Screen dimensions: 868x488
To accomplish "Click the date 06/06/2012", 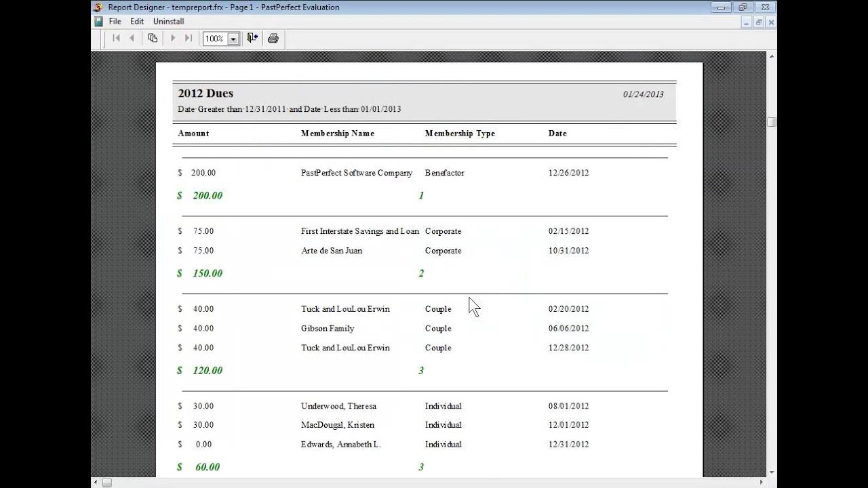I will coord(568,329).
